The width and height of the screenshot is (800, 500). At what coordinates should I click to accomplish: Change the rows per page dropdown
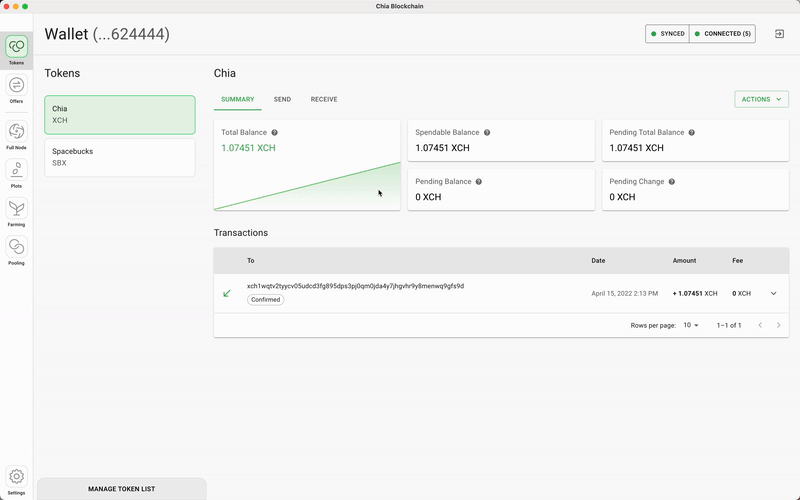click(691, 325)
